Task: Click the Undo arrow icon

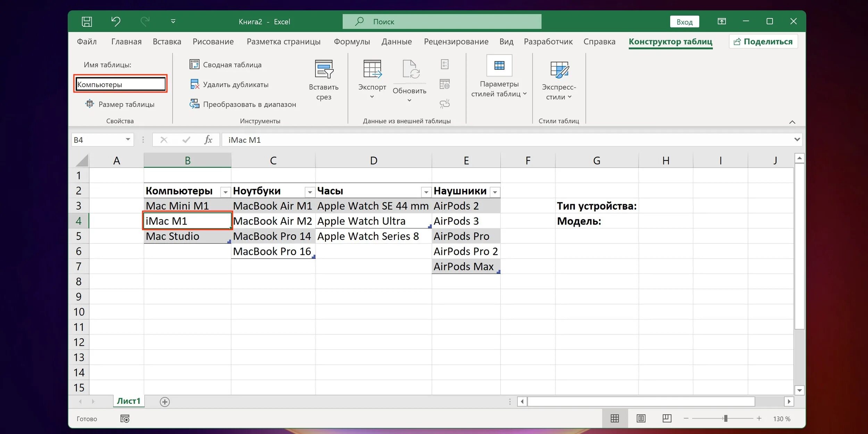Action: [x=116, y=22]
